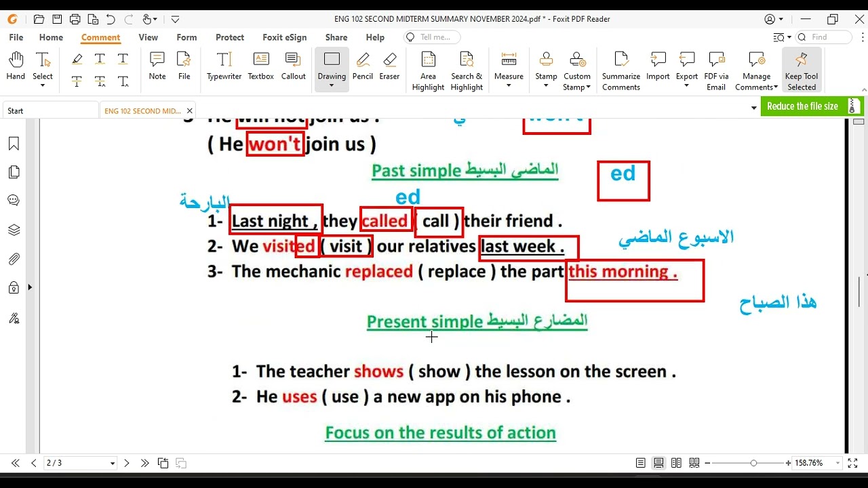This screenshot has width=868, height=488.
Task: Go to the last page
Action: tap(144, 463)
